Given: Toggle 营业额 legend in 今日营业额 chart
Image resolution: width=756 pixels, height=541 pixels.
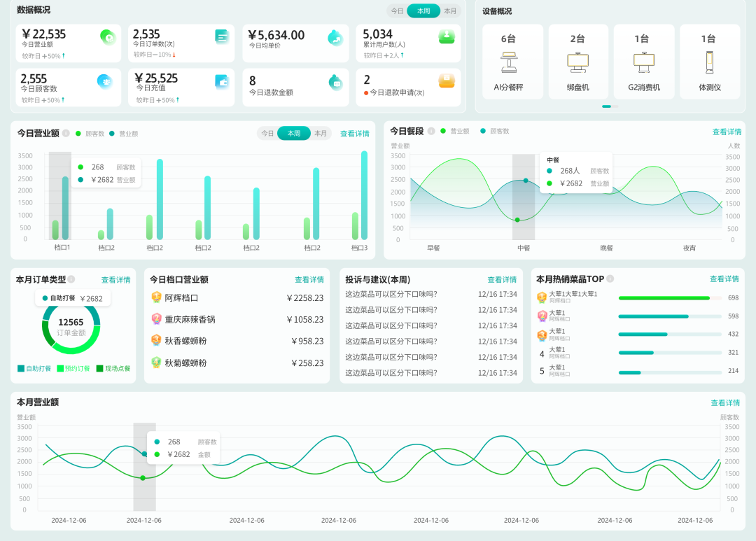Looking at the screenshot, I should 124,134.
